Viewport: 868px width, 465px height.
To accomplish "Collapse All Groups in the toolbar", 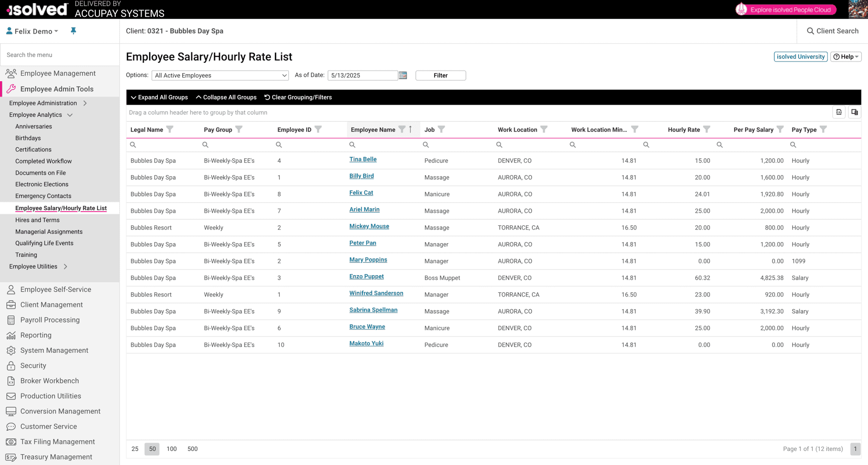I will [226, 97].
